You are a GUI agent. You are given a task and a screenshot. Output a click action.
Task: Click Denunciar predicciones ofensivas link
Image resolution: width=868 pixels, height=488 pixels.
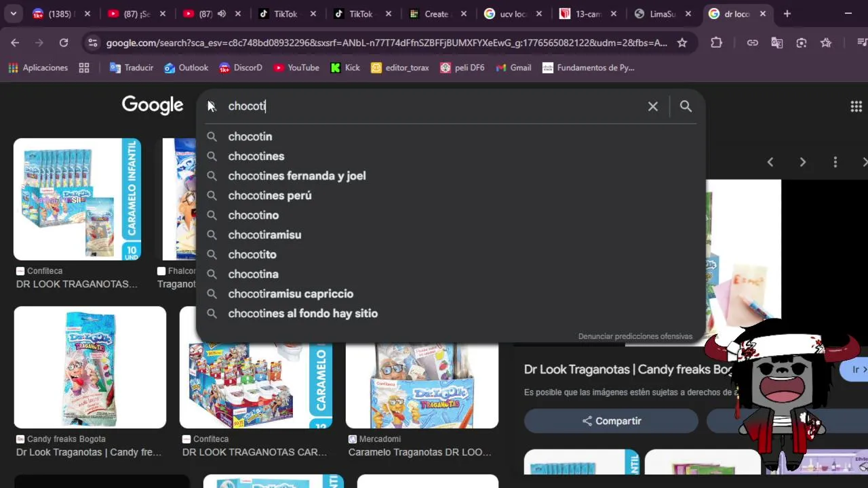point(635,336)
